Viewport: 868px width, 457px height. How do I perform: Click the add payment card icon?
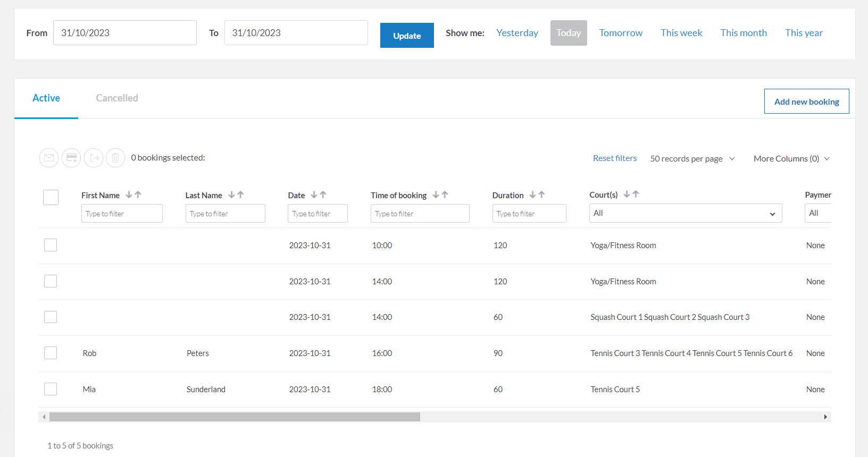[71, 158]
